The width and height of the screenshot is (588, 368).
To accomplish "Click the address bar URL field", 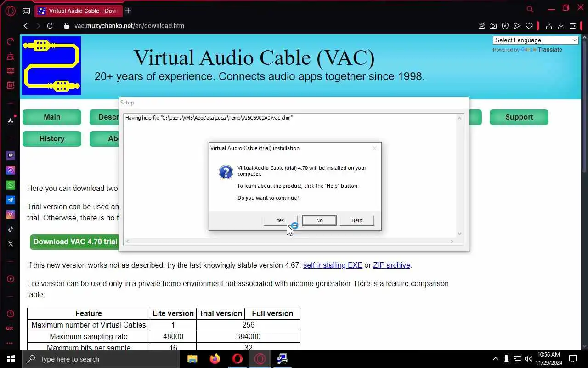I will (x=271, y=26).
